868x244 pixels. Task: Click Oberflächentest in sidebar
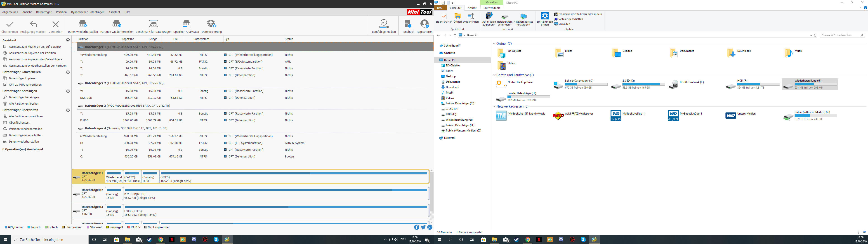(19, 123)
